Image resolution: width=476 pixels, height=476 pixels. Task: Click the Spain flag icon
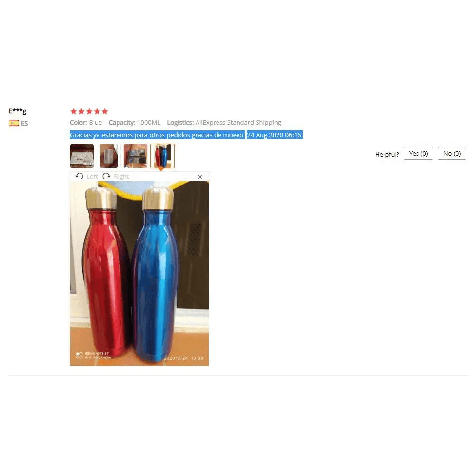pyautogui.click(x=14, y=123)
